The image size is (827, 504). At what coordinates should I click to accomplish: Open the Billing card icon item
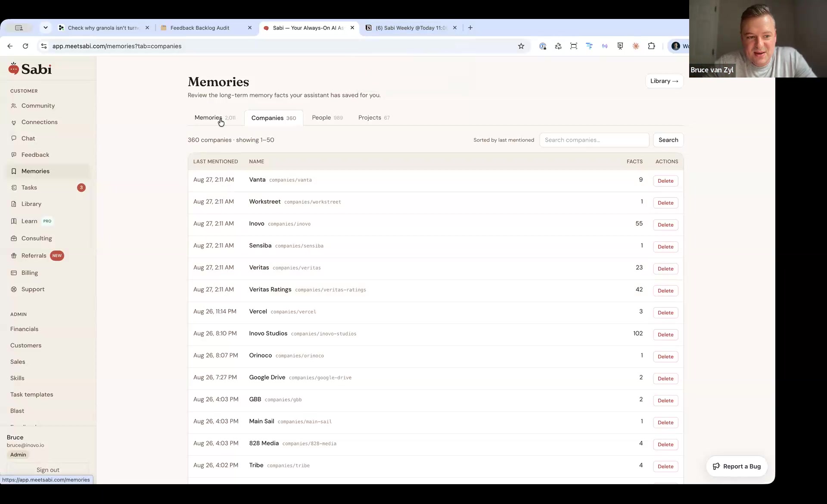pyautogui.click(x=29, y=273)
